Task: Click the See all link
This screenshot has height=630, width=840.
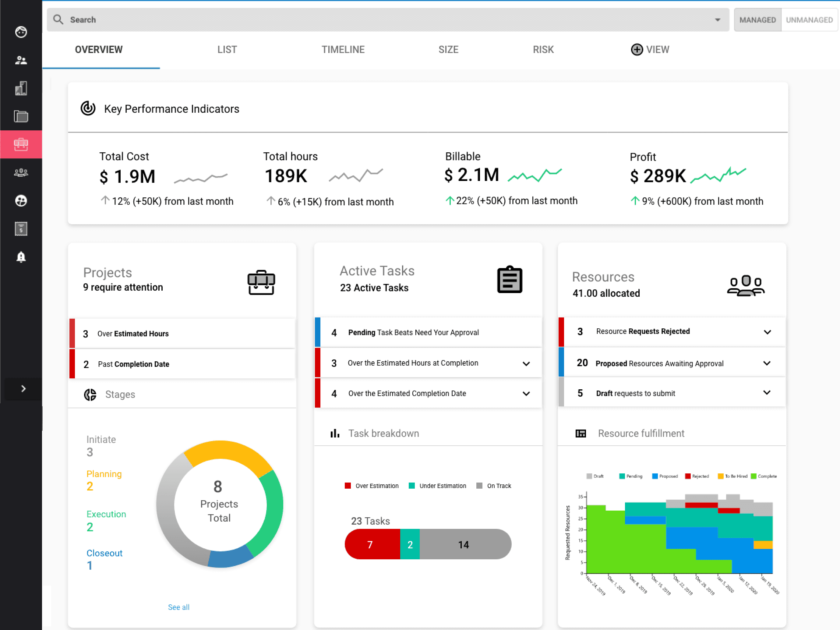Action: pyautogui.click(x=178, y=607)
